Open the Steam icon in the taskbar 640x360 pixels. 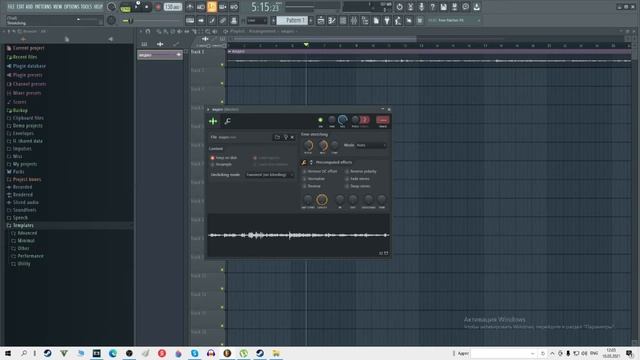pos(48,353)
